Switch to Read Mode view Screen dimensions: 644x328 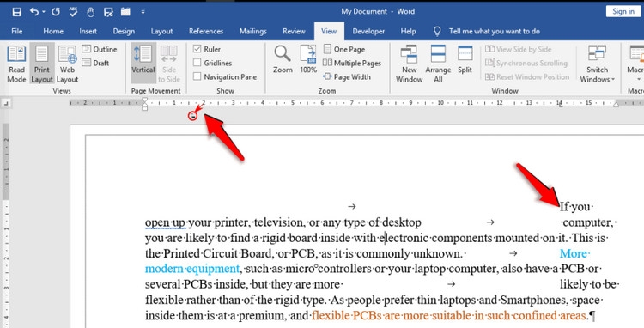(x=17, y=64)
